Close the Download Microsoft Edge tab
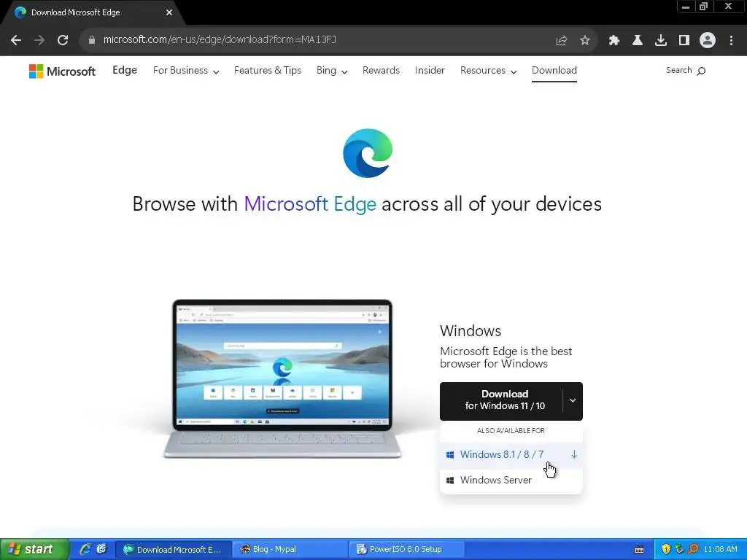The image size is (747, 560). tap(169, 12)
